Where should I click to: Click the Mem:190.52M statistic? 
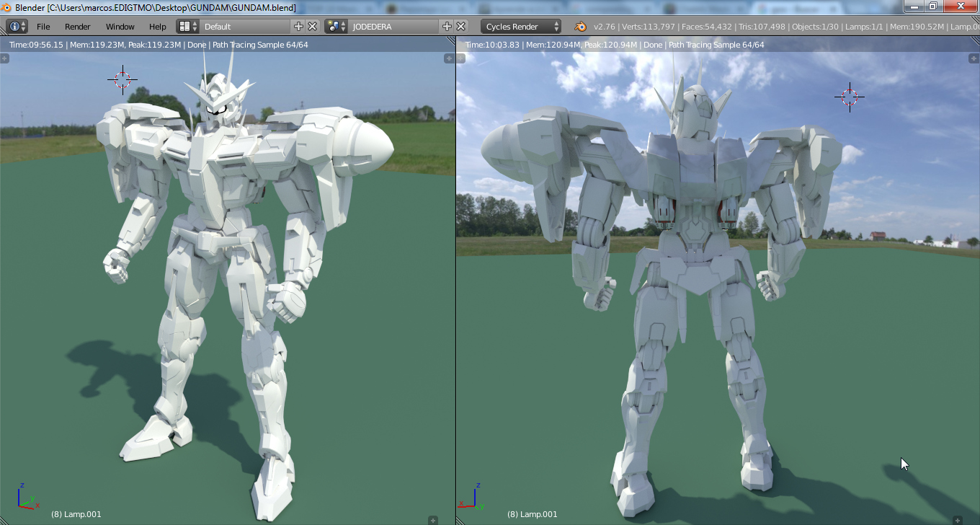click(x=917, y=27)
